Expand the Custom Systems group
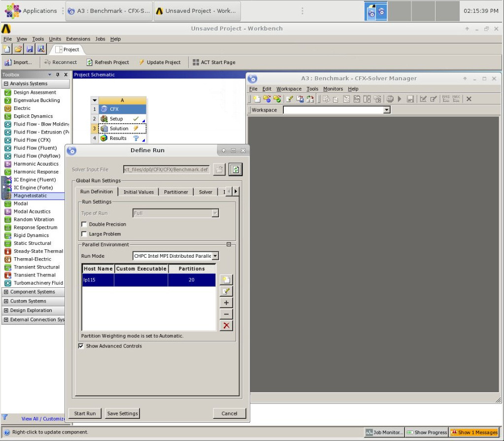 click(x=6, y=301)
